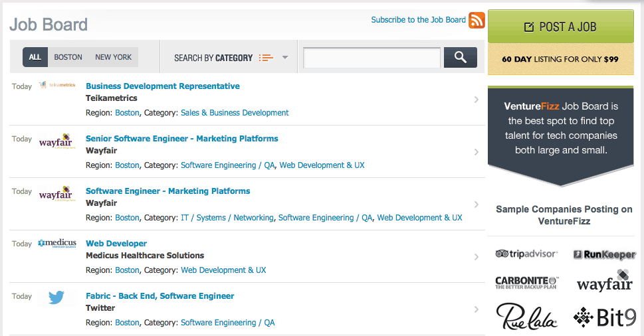This screenshot has width=644, height=336.
Task: Click Subscribe to the Job Board link
Action: click(x=418, y=20)
